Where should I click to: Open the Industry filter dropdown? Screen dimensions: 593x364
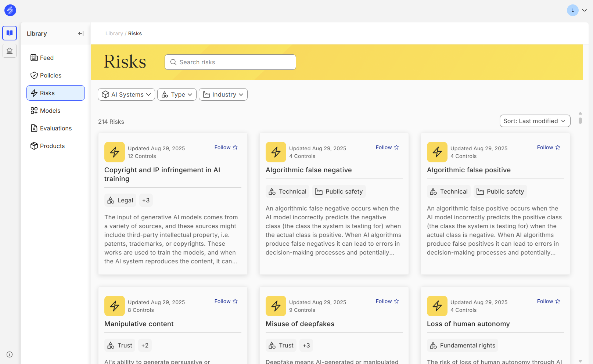223,94
